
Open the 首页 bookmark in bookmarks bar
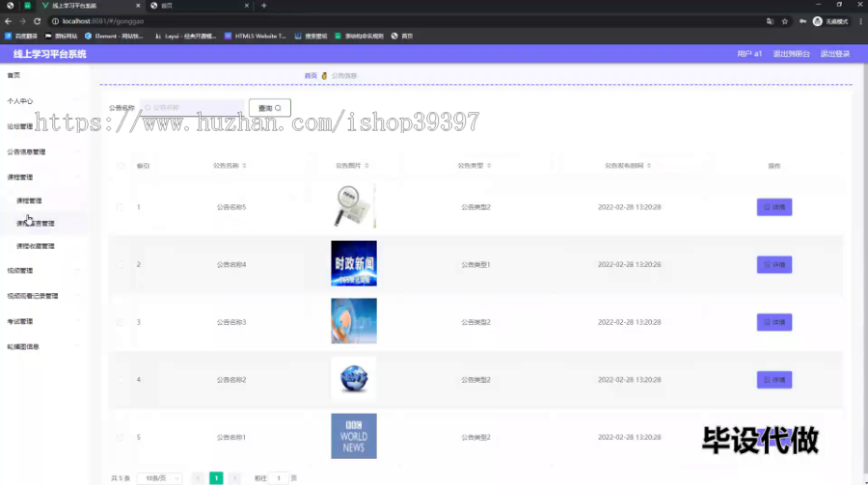(402, 36)
